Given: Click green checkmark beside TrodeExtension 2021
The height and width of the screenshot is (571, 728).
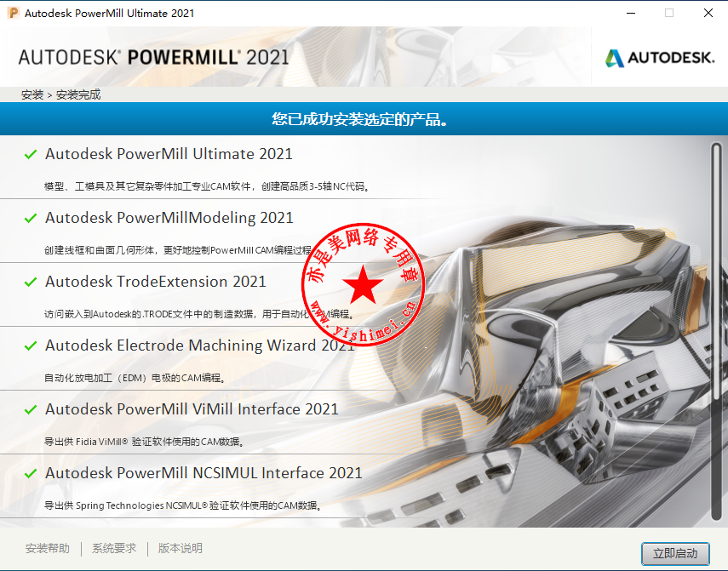Looking at the screenshot, I should click(x=31, y=282).
